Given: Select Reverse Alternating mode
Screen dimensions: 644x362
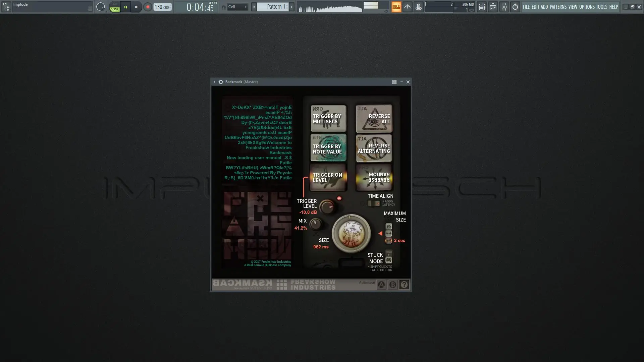Looking at the screenshot, I should tap(374, 148).
